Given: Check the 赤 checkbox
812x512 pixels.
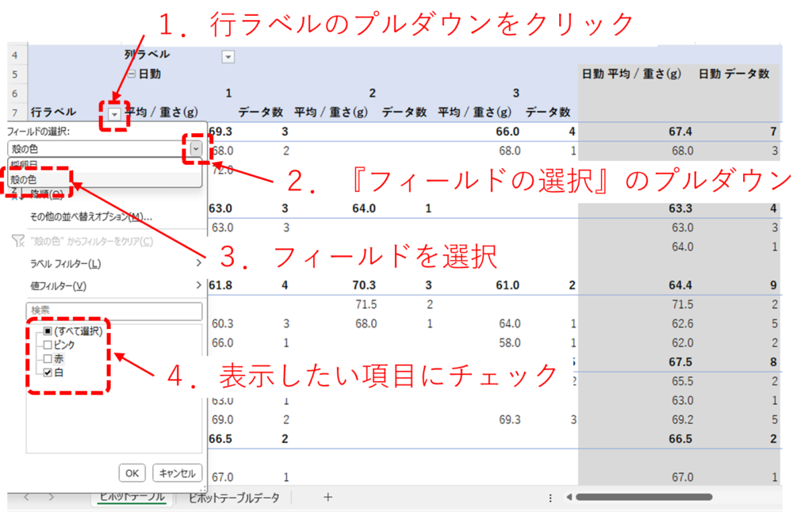Looking at the screenshot, I should point(48,358).
